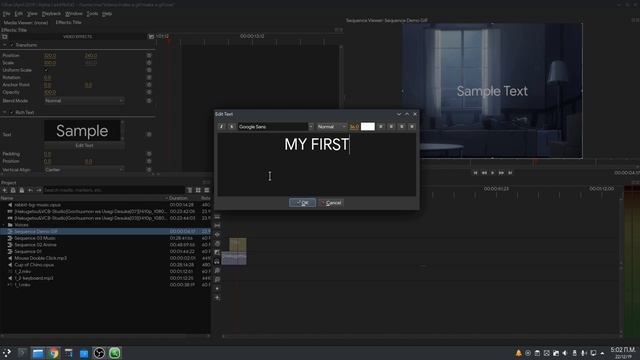Click timeline zoom in magnifier icon
This screenshot has height=360, width=640.
[x=217, y=271]
